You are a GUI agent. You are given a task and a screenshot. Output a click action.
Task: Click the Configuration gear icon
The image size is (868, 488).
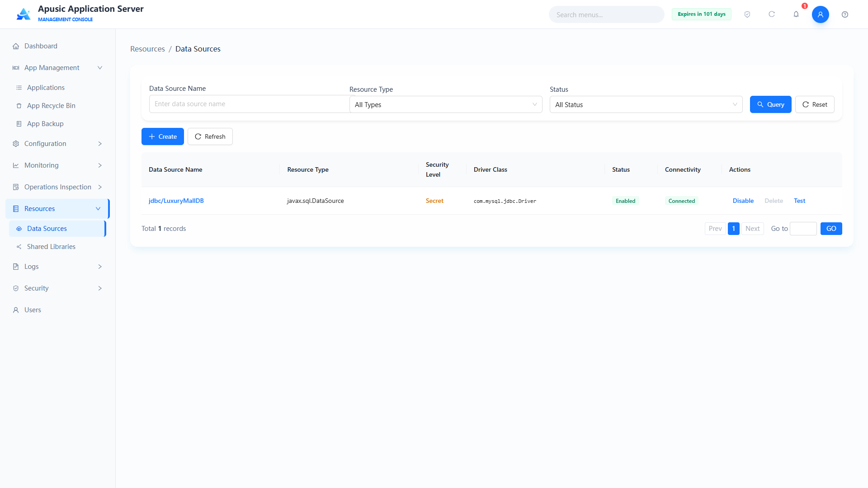click(x=16, y=144)
